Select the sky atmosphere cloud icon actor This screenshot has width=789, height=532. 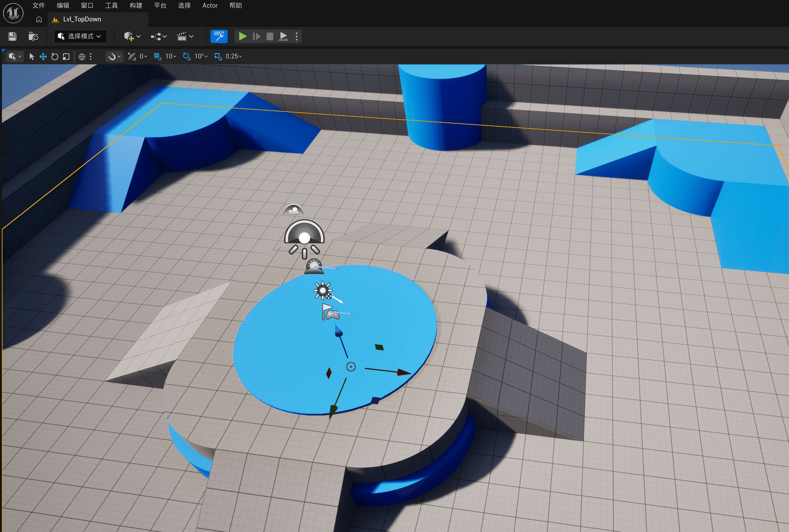click(294, 210)
